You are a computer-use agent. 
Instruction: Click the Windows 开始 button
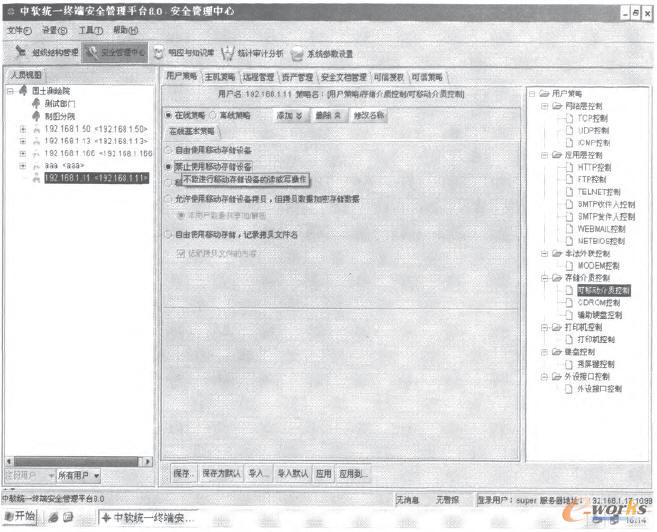pyautogui.click(x=19, y=516)
